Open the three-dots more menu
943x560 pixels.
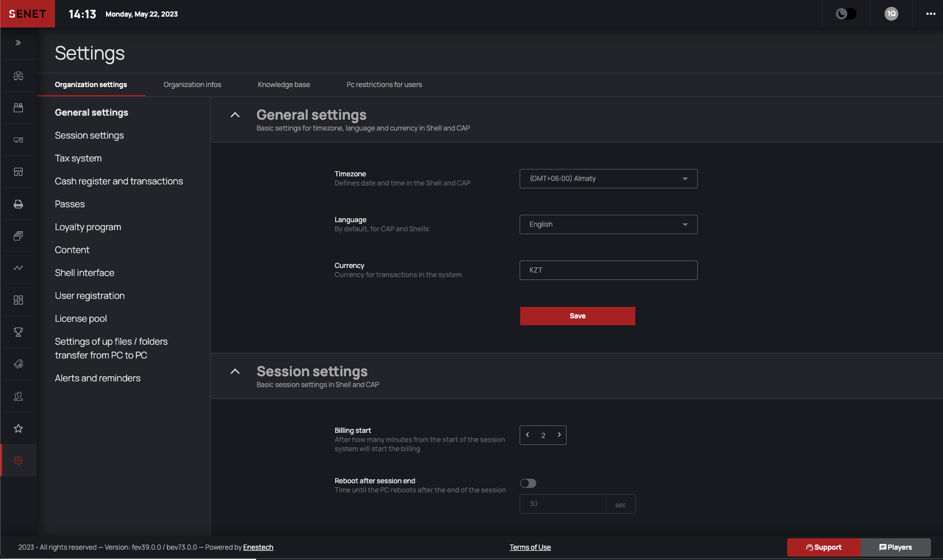931,14
